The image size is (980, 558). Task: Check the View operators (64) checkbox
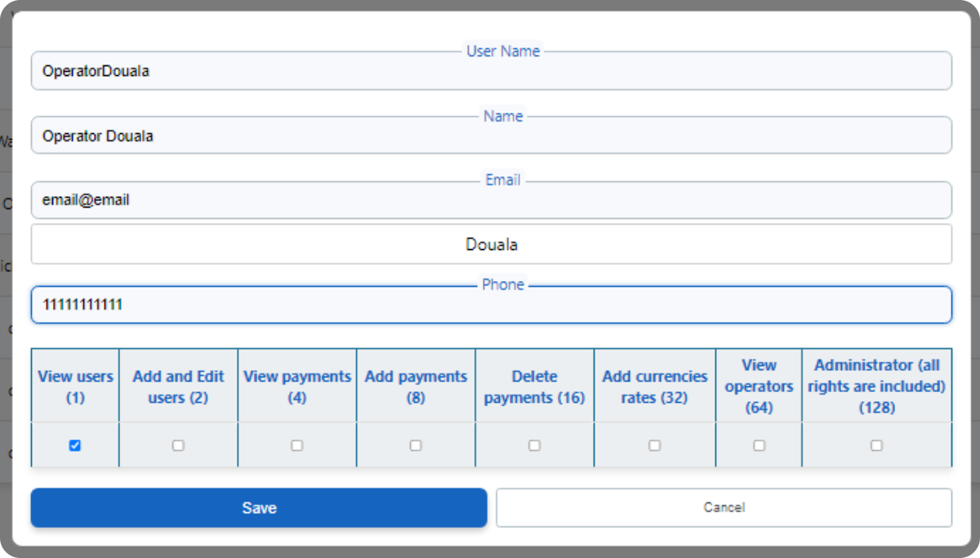759,445
